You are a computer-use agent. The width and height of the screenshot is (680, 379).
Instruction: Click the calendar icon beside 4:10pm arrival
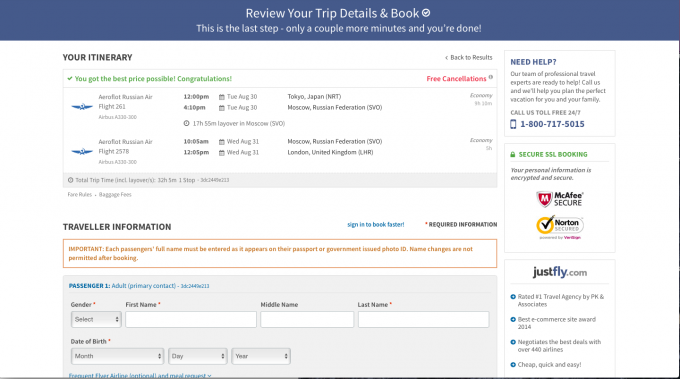[222, 108]
